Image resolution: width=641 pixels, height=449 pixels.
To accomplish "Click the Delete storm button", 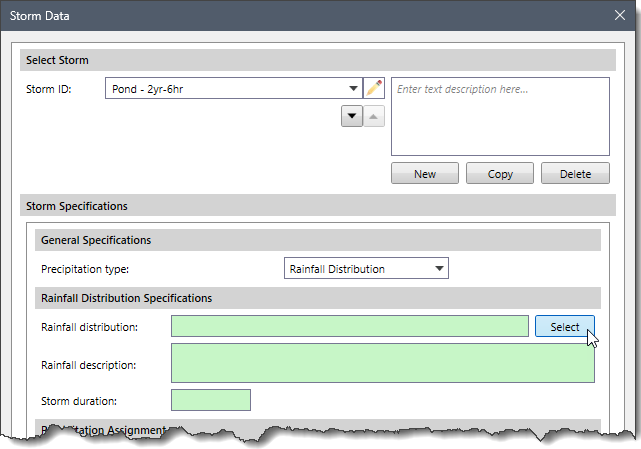I will [575, 173].
